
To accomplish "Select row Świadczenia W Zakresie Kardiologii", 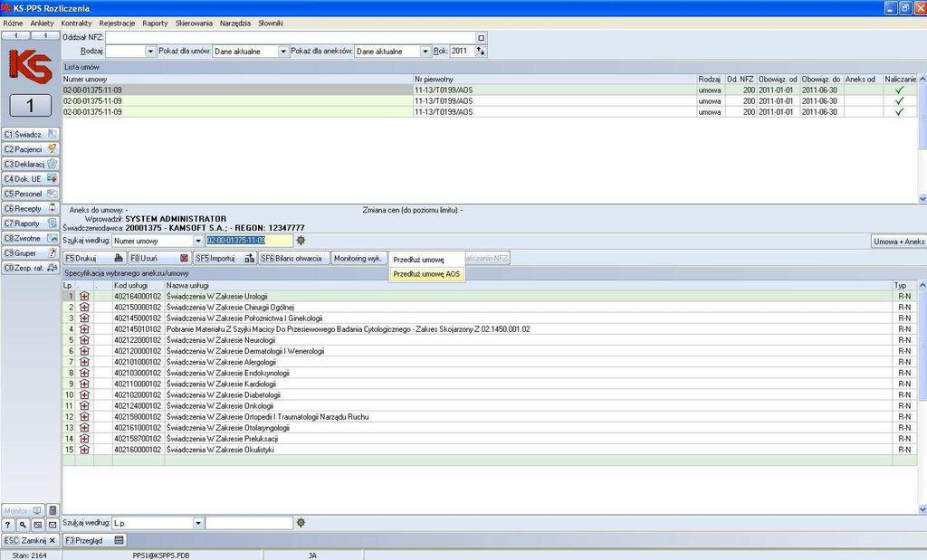I will tap(490, 384).
